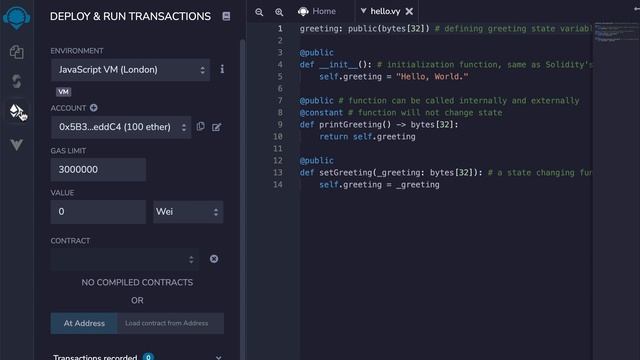Open the File explorers sidebar icon
This screenshot has height=360, width=640.
[16, 52]
